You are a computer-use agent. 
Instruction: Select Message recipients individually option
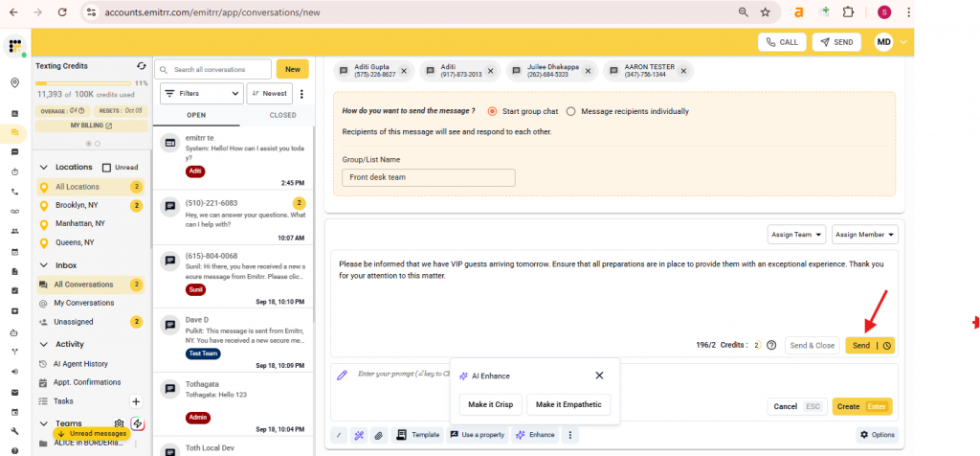[x=571, y=111]
